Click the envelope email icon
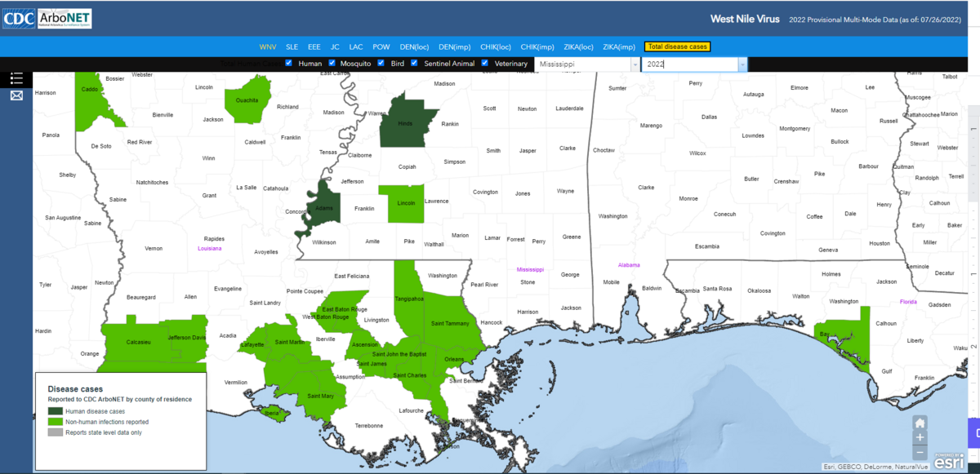Screen dimensions: 980x474 [x=16, y=95]
